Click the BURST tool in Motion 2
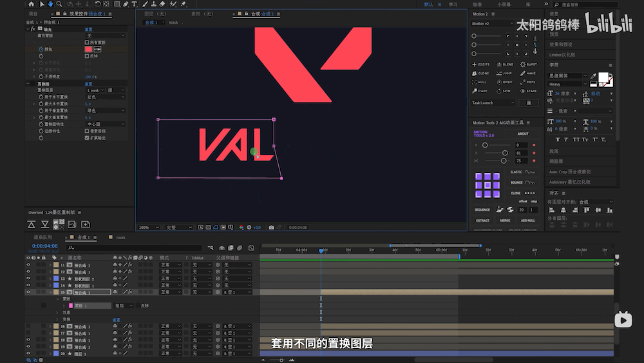The width and height of the screenshot is (644, 363). click(529, 64)
